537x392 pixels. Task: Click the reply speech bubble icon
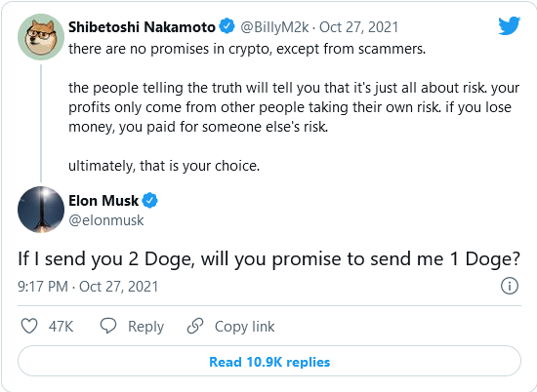[108, 326]
